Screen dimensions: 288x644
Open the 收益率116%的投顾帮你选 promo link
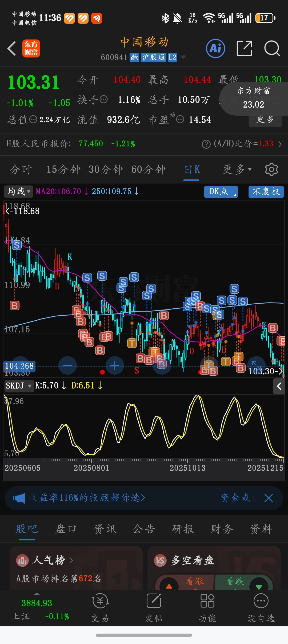click(87, 498)
